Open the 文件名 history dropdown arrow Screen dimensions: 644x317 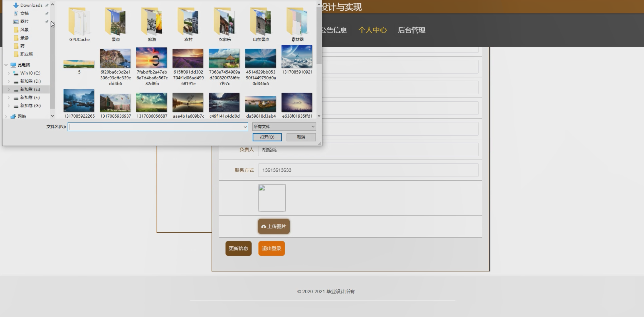(245, 127)
